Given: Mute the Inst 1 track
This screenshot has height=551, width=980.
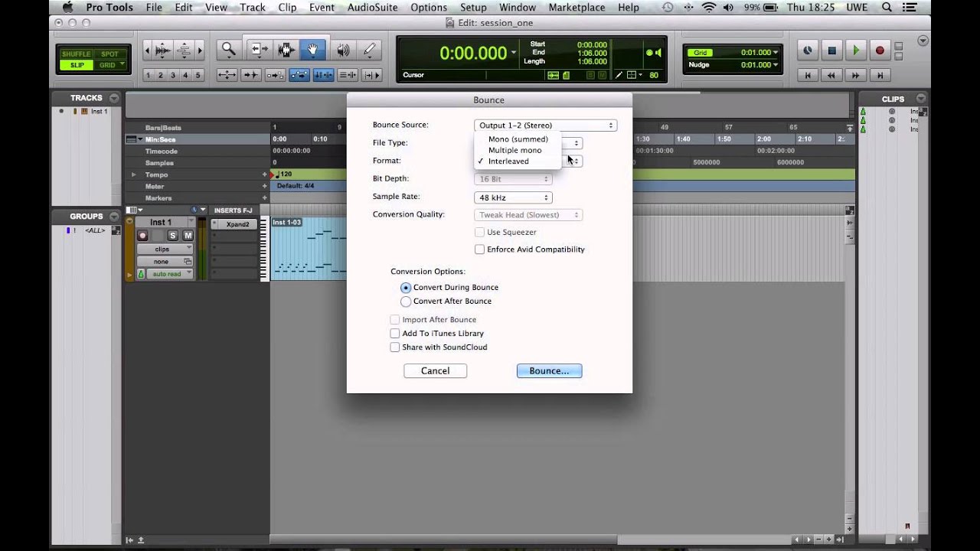Looking at the screenshot, I should 188,236.
